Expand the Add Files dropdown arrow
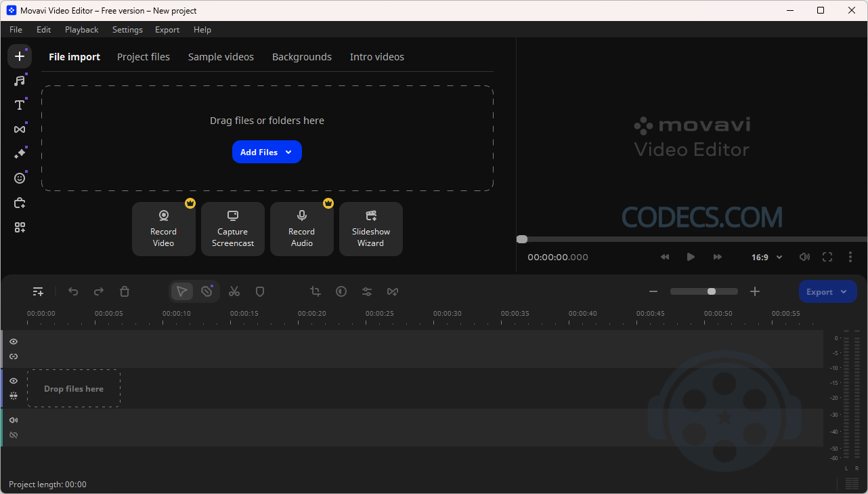The height and width of the screenshot is (494, 868). pos(288,152)
